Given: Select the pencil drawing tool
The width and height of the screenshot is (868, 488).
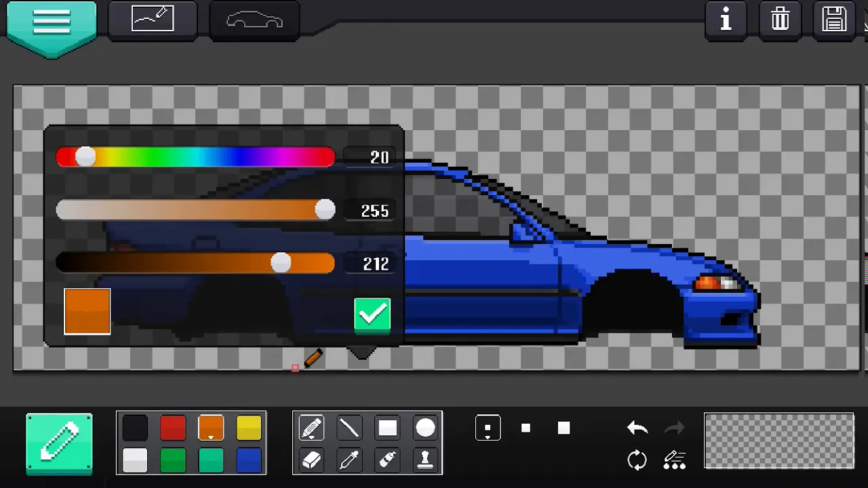Looking at the screenshot, I should (x=311, y=428).
